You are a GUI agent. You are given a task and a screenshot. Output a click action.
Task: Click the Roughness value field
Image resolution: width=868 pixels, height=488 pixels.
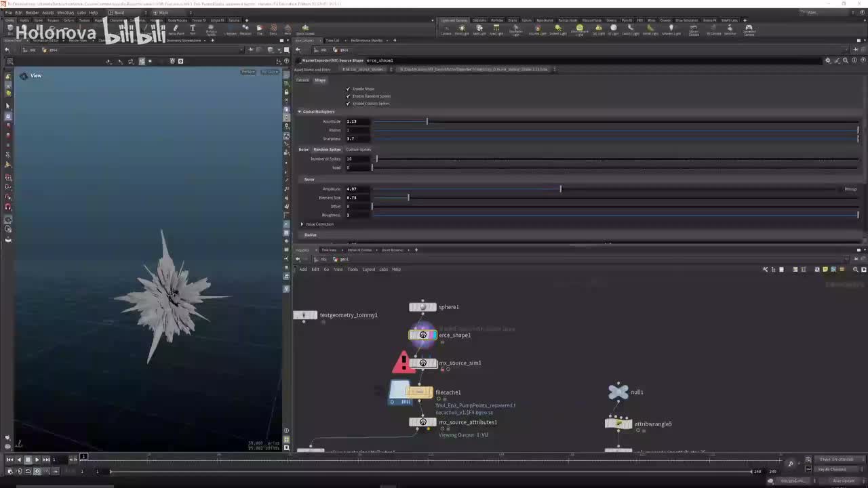tap(358, 216)
